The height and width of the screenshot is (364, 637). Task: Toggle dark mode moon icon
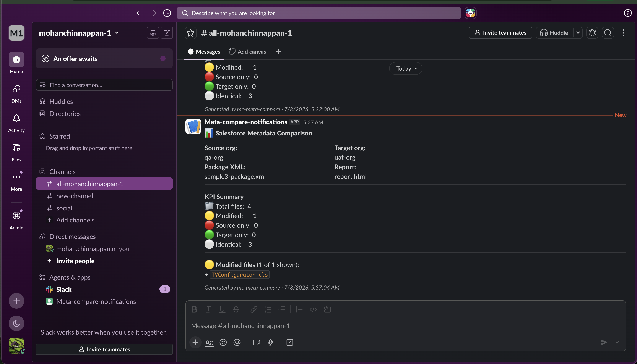point(16,323)
